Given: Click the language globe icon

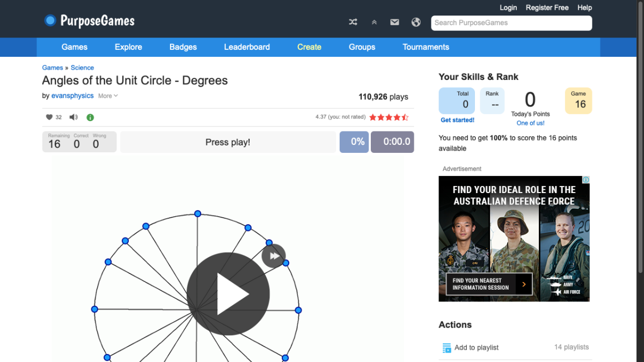Looking at the screenshot, I should [x=416, y=22].
